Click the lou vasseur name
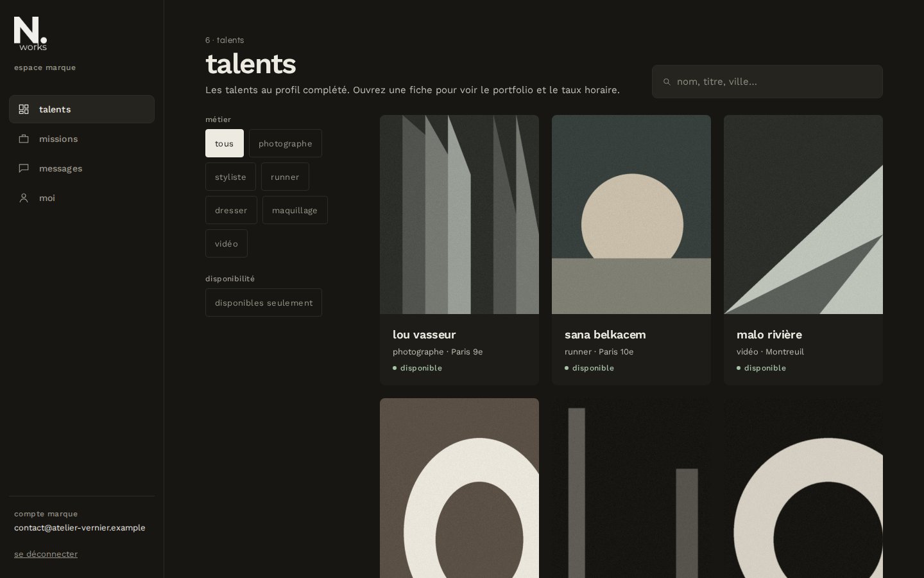Viewport: 924px width, 578px height. [424, 335]
